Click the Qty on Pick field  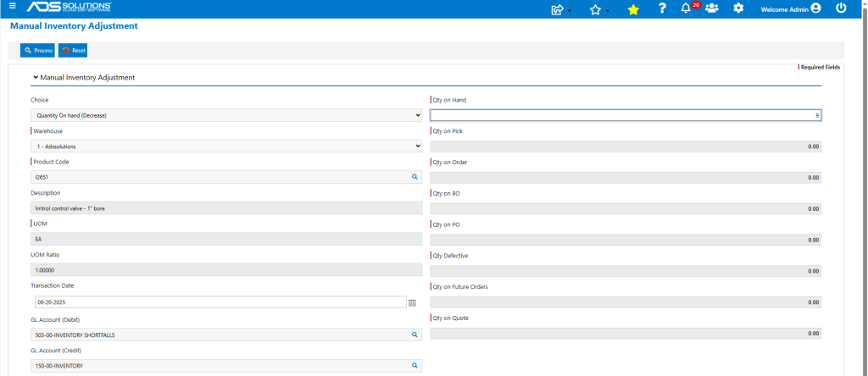626,147
